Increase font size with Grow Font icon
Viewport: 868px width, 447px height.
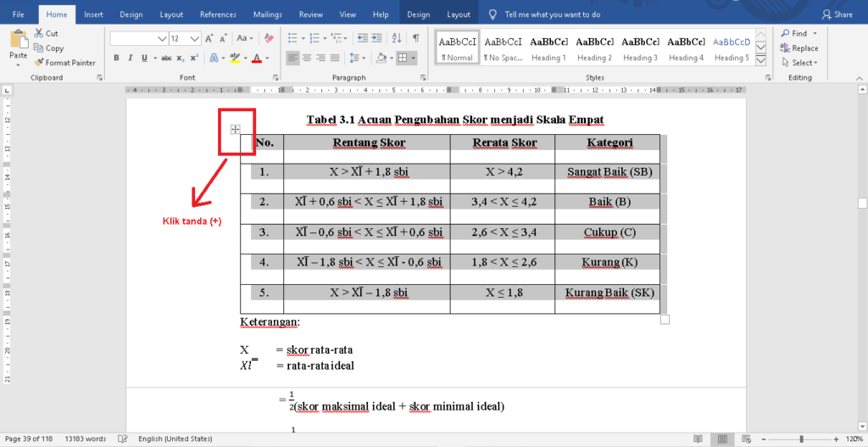(209, 38)
